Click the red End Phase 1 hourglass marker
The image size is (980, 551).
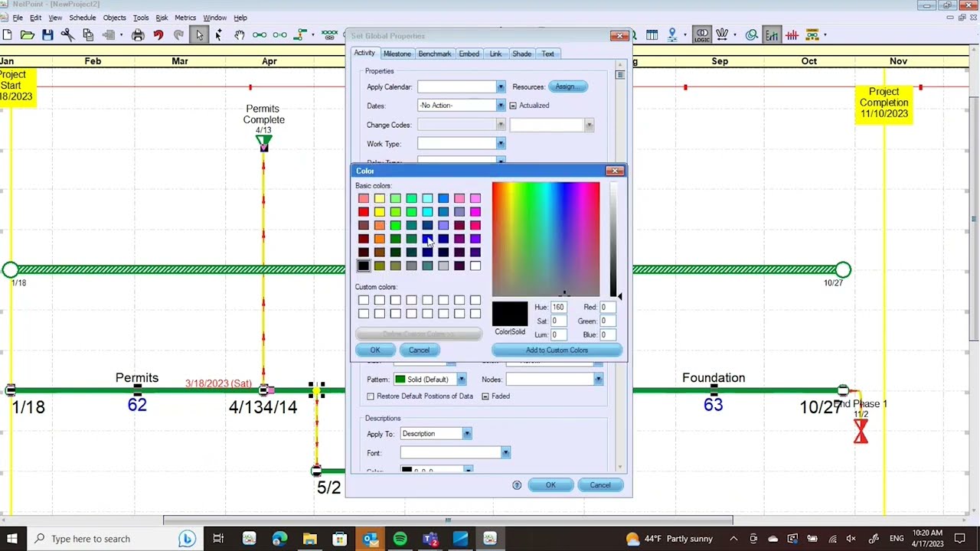[x=861, y=432]
